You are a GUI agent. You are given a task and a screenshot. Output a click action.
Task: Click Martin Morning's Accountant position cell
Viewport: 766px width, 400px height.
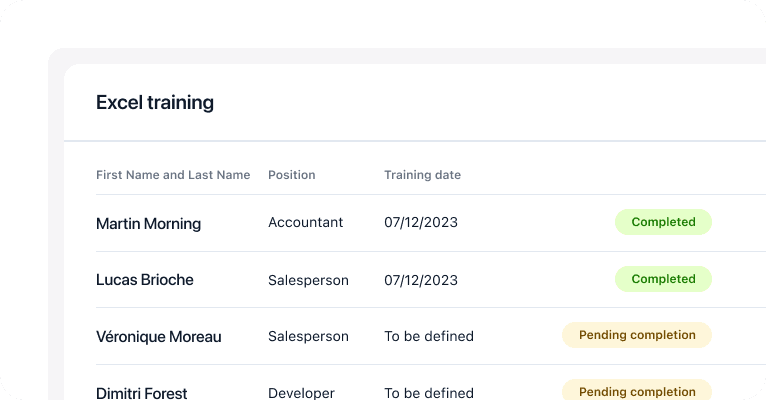point(305,223)
